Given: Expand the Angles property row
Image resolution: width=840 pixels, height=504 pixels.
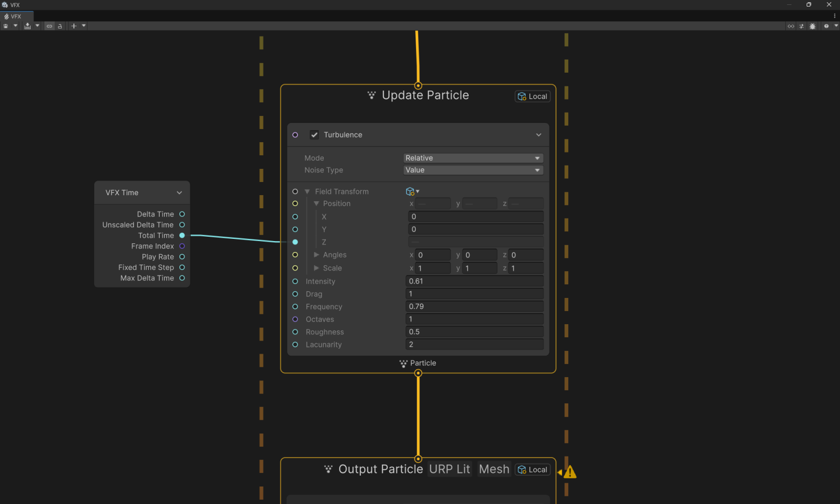Looking at the screenshot, I should [x=316, y=254].
